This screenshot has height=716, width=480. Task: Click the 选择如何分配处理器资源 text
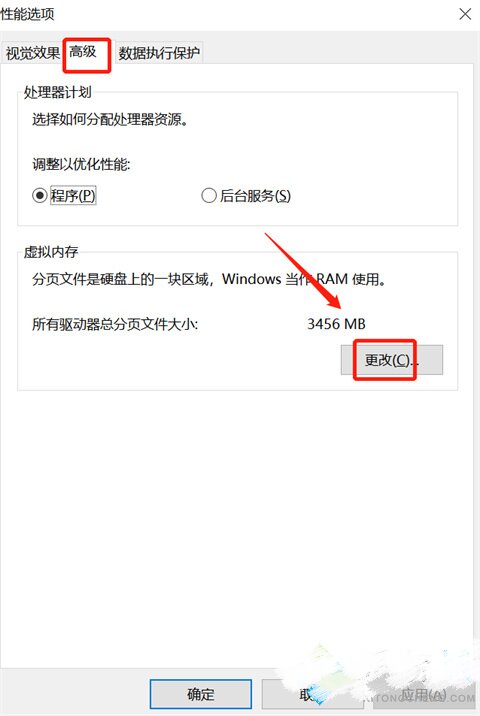tap(110, 120)
